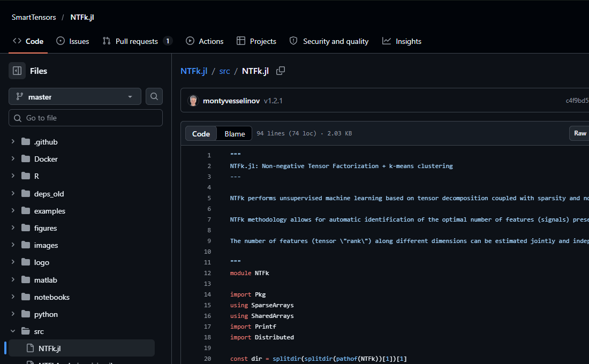
Task: Open the Issues tab
Action: [72, 41]
